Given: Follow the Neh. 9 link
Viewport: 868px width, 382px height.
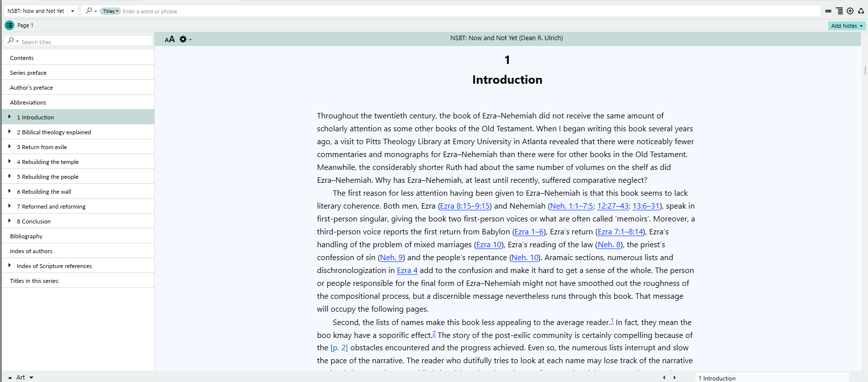Looking at the screenshot, I should point(391,258).
